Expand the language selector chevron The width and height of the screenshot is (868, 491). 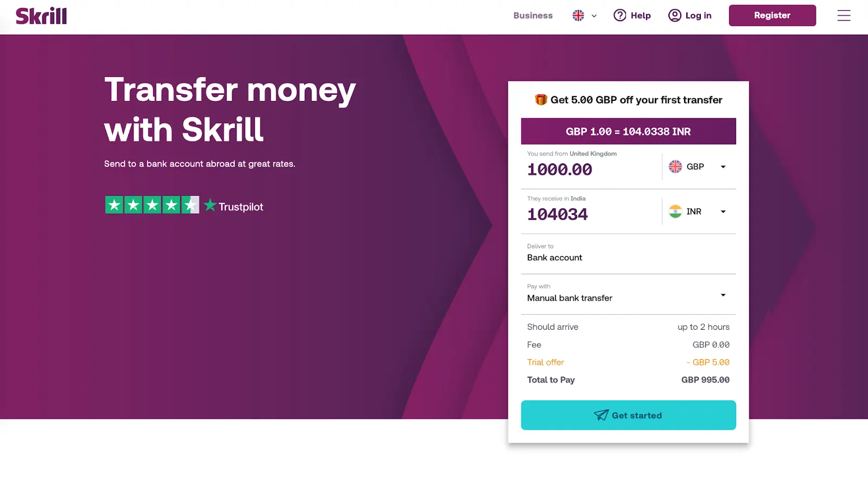tap(594, 16)
